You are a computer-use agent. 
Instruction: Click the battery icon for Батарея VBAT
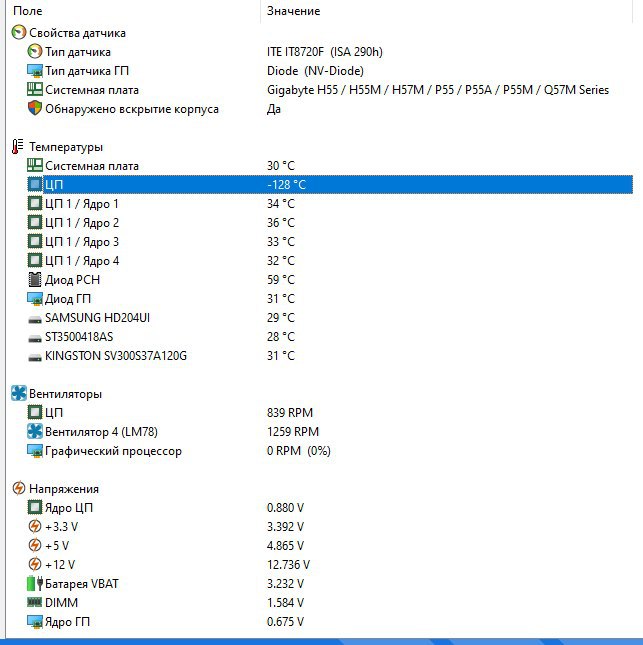35,583
